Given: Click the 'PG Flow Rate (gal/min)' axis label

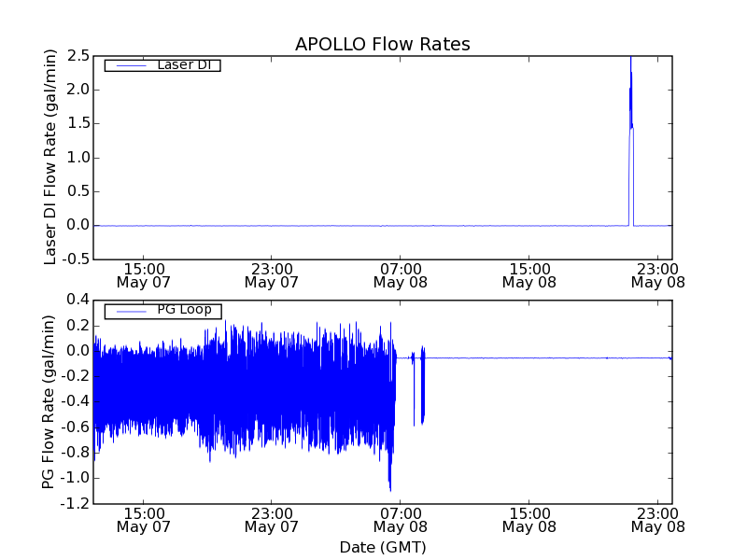Looking at the screenshot, I should [x=49, y=402].
